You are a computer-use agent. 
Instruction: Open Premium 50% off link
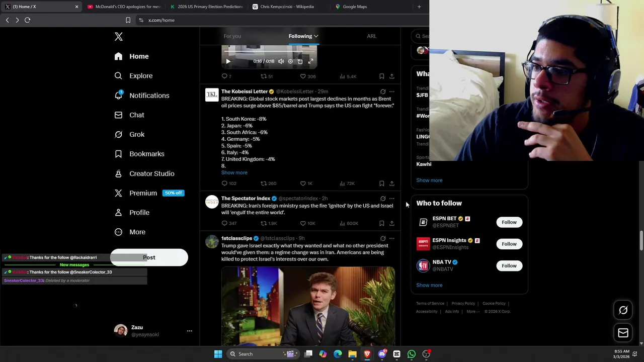(x=149, y=193)
